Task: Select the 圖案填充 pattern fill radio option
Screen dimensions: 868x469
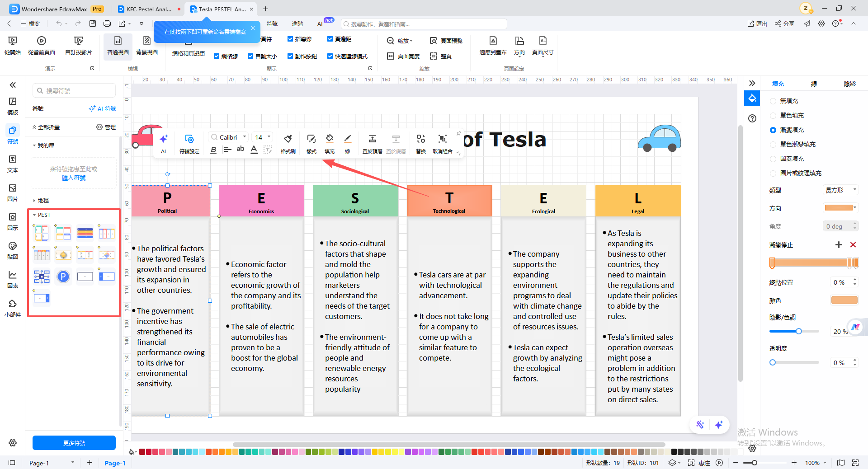Action: pyautogui.click(x=773, y=159)
